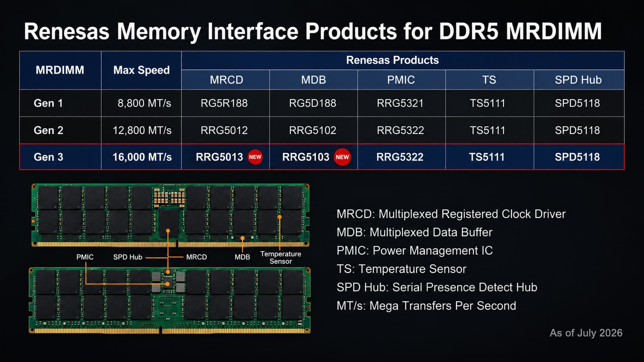Click the MRCD column header in table
Screen dimensions: 644x362
226,80
